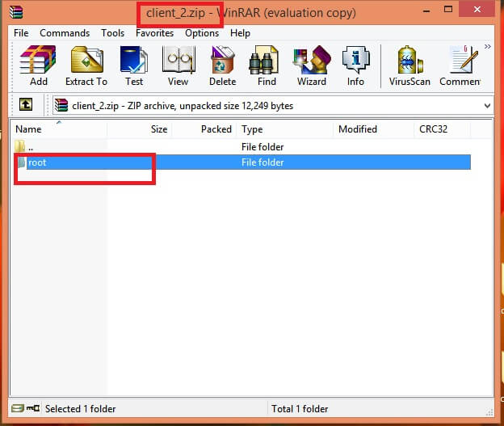504x426 pixels.
Task: Click the Extract To toolbar icon
Action: pos(86,65)
